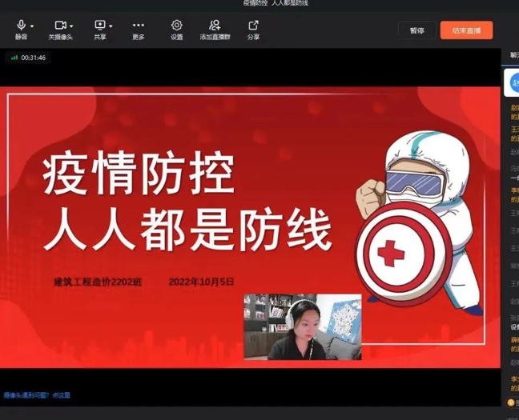Viewport: 519px width, 420px height.
Task: Open microphone options dropdown arrow
Action: point(32,26)
